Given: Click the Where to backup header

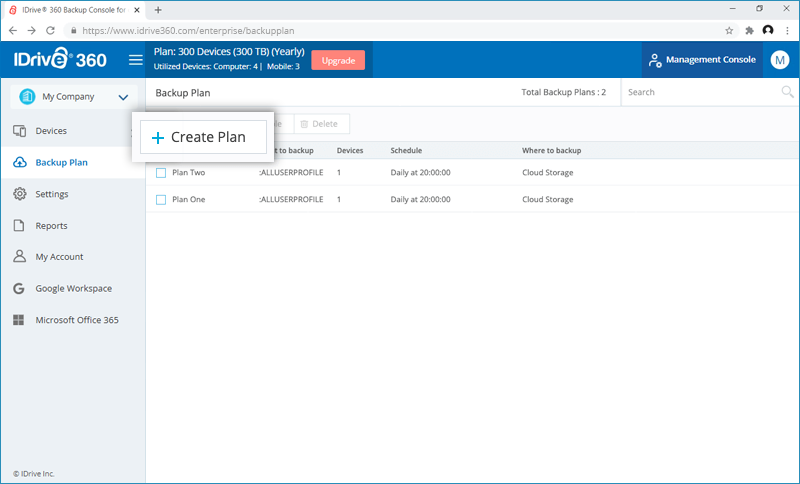Looking at the screenshot, I should (x=552, y=150).
